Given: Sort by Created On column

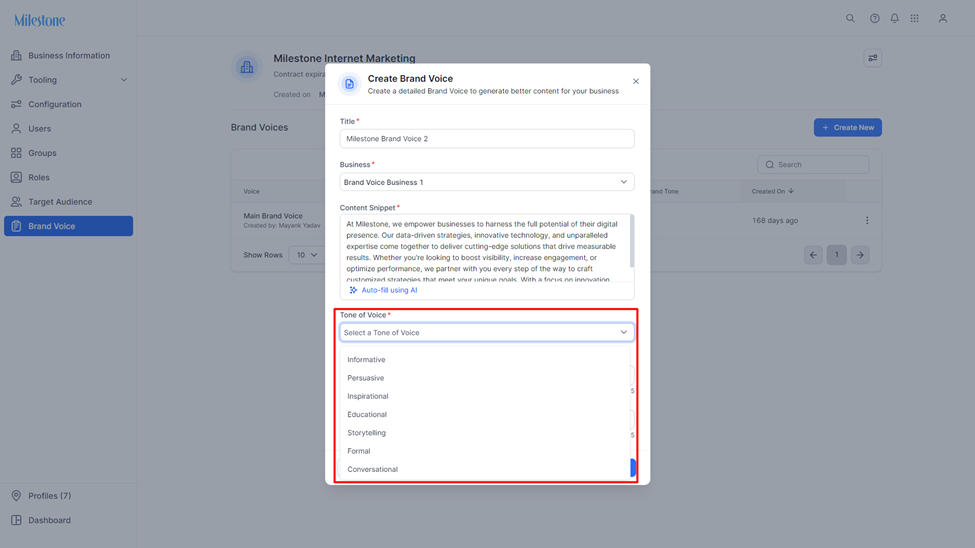Looking at the screenshot, I should [x=772, y=191].
